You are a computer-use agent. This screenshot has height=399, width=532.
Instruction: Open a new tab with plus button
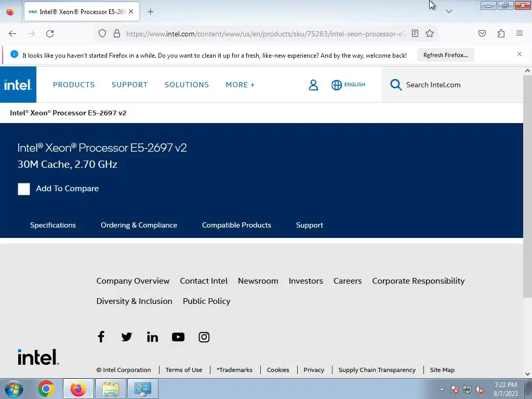150,12
